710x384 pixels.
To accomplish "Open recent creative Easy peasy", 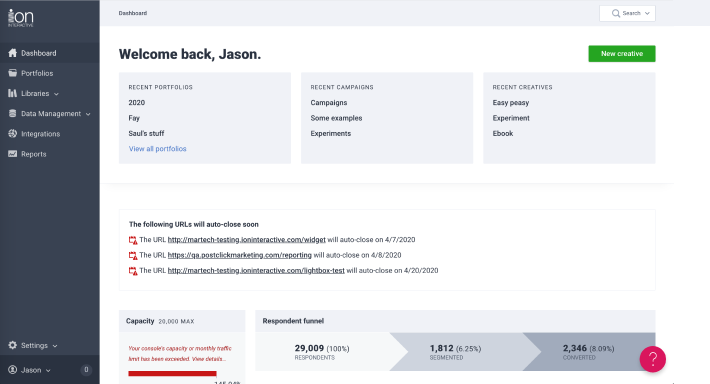I will tap(511, 102).
